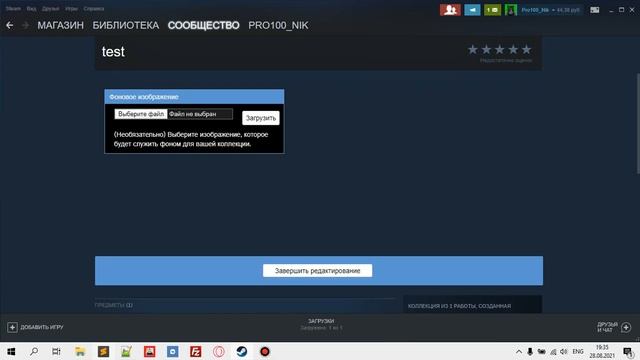Click the Фоновое изображение panel header
The height and width of the screenshot is (360, 640).
click(194, 97)
